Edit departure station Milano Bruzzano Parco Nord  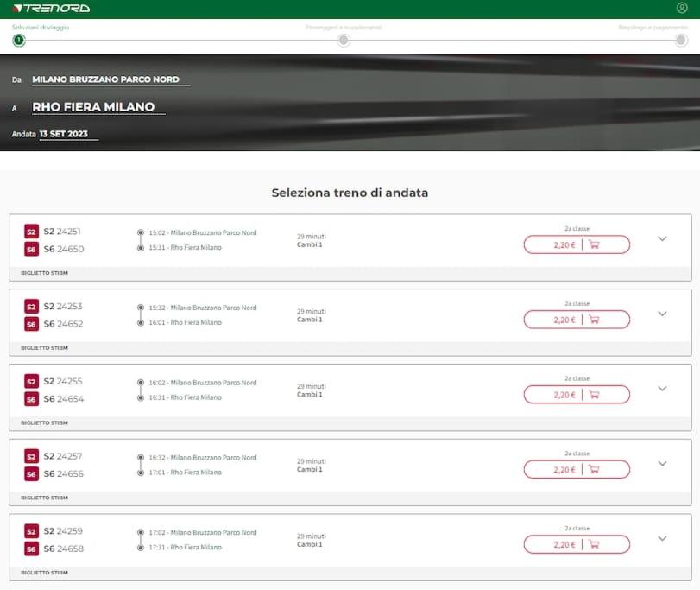click(105, 79)
